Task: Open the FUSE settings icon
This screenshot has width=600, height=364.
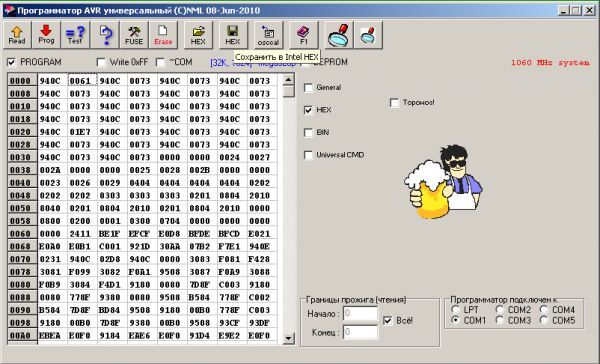Action: tap(134, 35)
